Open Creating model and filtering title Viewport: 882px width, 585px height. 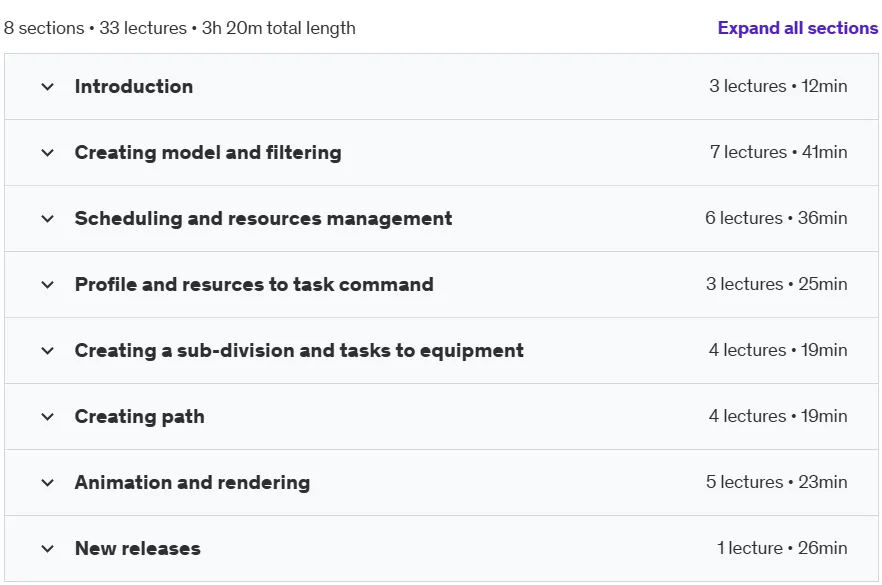[208, 152]
